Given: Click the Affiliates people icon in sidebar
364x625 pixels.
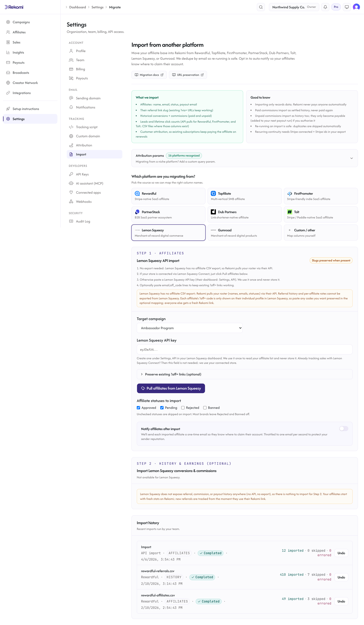Looking at the screenshot, I should [x=8, y=32].
